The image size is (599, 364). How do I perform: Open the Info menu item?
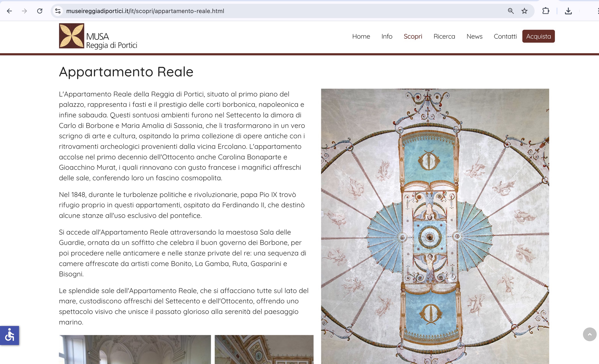pos(386,36)
